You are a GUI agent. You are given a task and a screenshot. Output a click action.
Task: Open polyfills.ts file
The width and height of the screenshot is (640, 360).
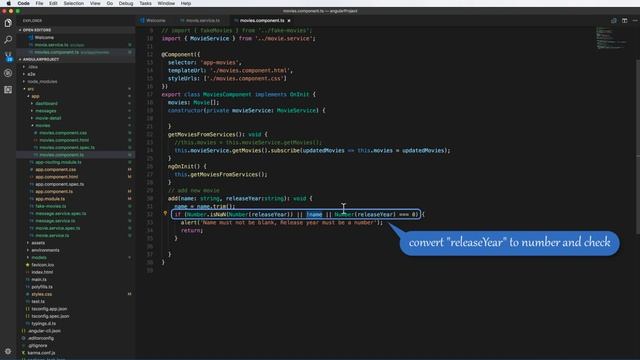42,287
